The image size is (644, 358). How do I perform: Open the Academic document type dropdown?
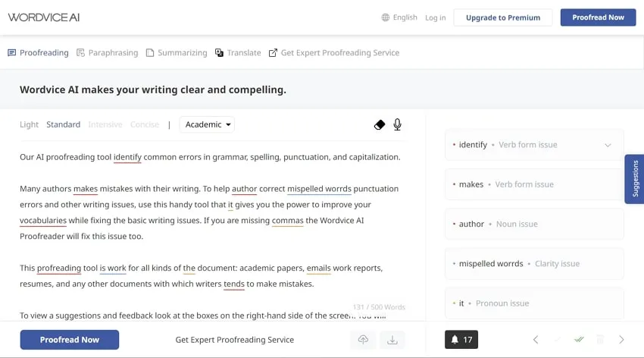point(207,124)
